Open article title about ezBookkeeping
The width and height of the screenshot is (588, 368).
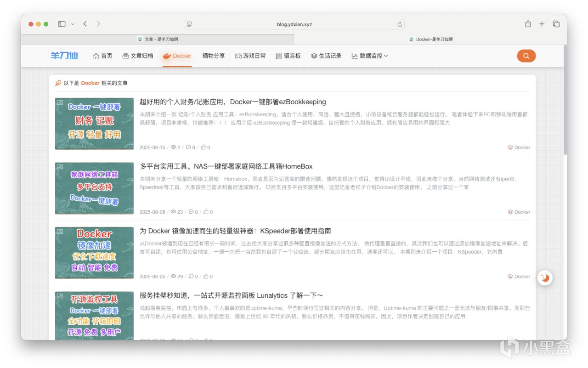coord(233,102)
